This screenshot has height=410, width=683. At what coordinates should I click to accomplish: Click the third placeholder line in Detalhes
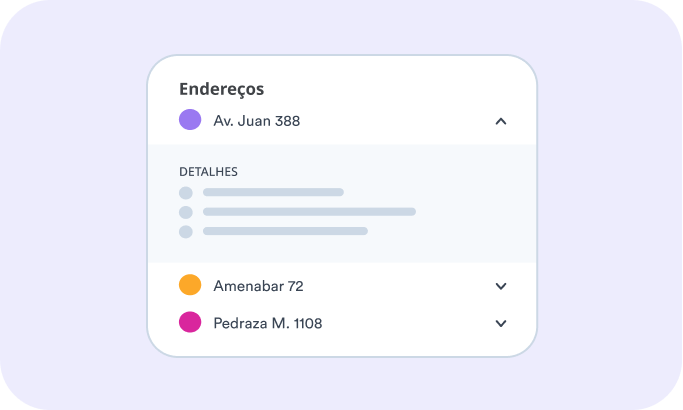(x=285, y=232)
